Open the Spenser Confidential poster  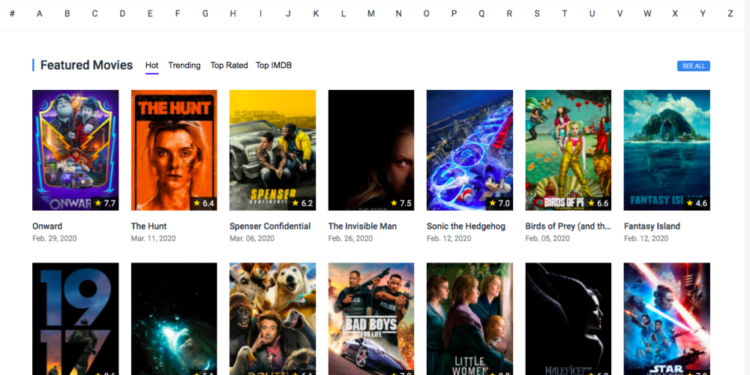pyautogui.click(x=273, y=150)
